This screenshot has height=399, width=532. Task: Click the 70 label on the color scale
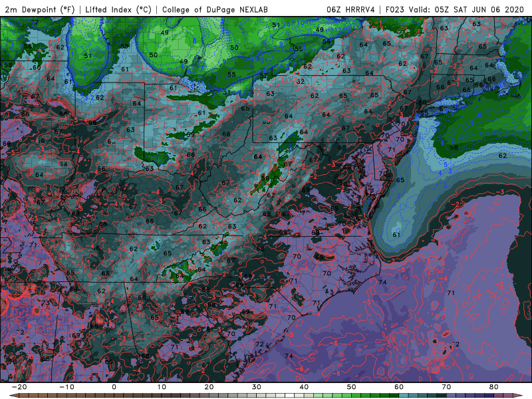point(446,387)
